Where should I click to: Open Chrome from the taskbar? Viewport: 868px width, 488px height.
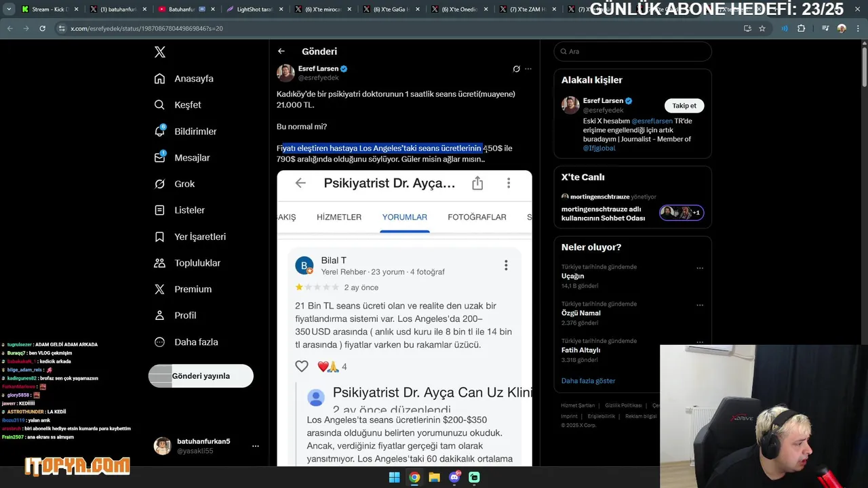click(414, 477)
